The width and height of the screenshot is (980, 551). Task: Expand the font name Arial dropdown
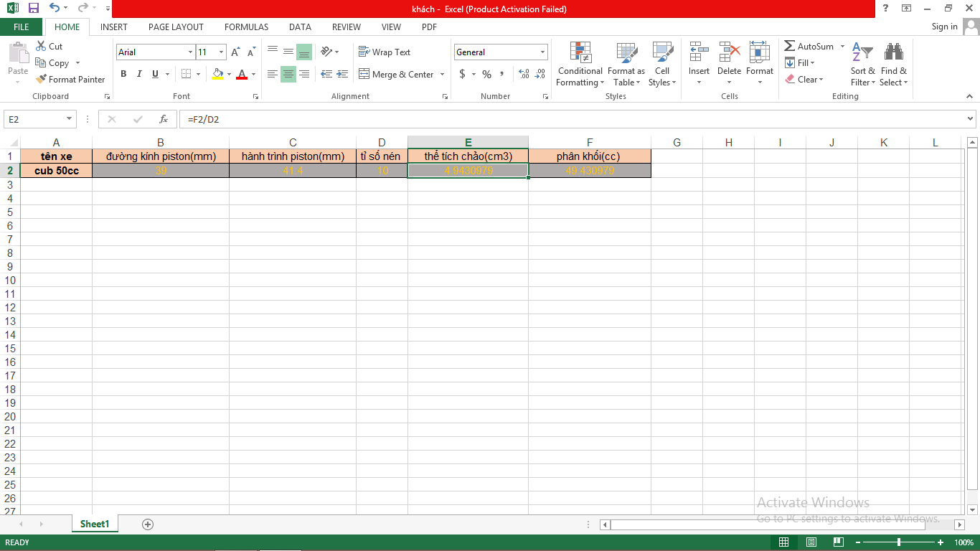190,52
